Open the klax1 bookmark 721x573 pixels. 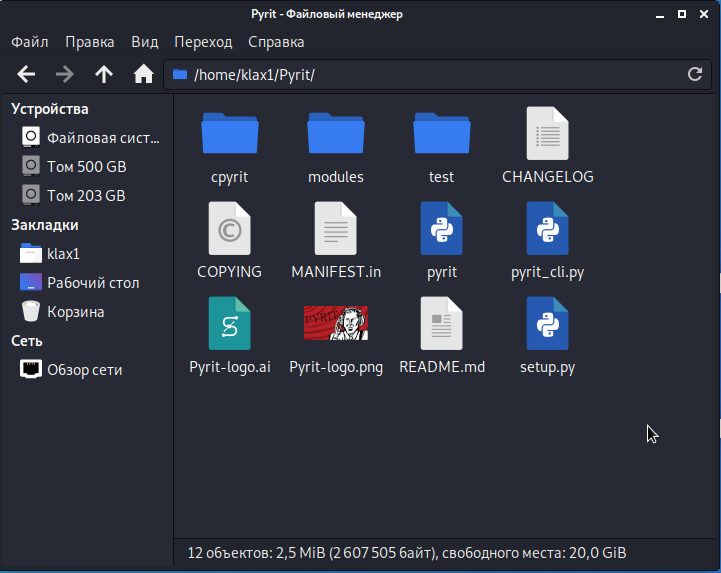pos(63,254)
